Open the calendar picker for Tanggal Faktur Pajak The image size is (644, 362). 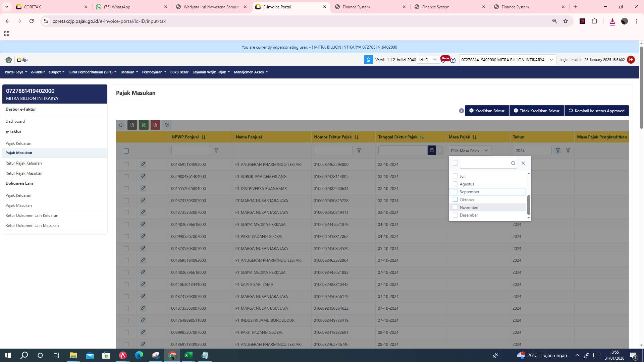431,150
